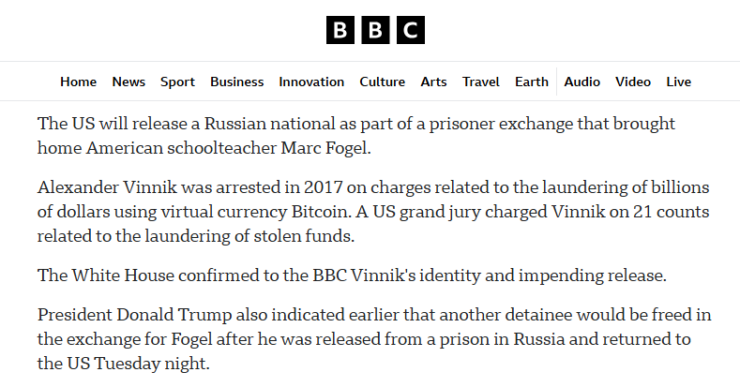Open the Home nav link
Image resolution: width=740 pixels, height=387 pixels.
pos(78,82)
